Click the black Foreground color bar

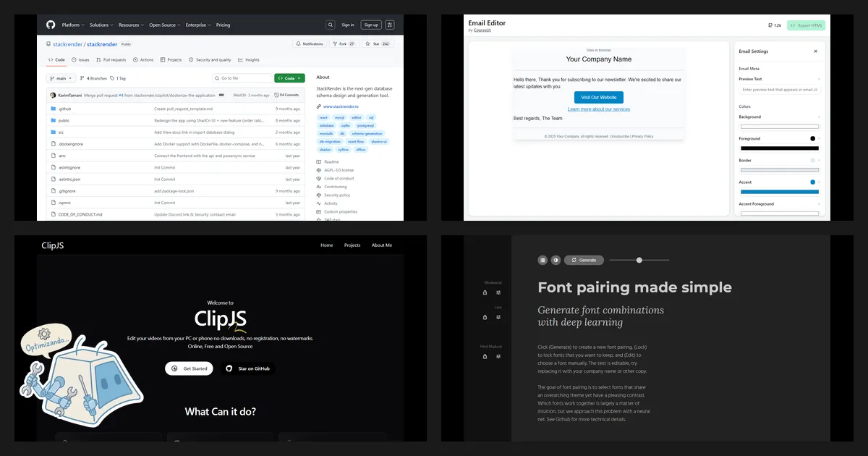point(779,148)
